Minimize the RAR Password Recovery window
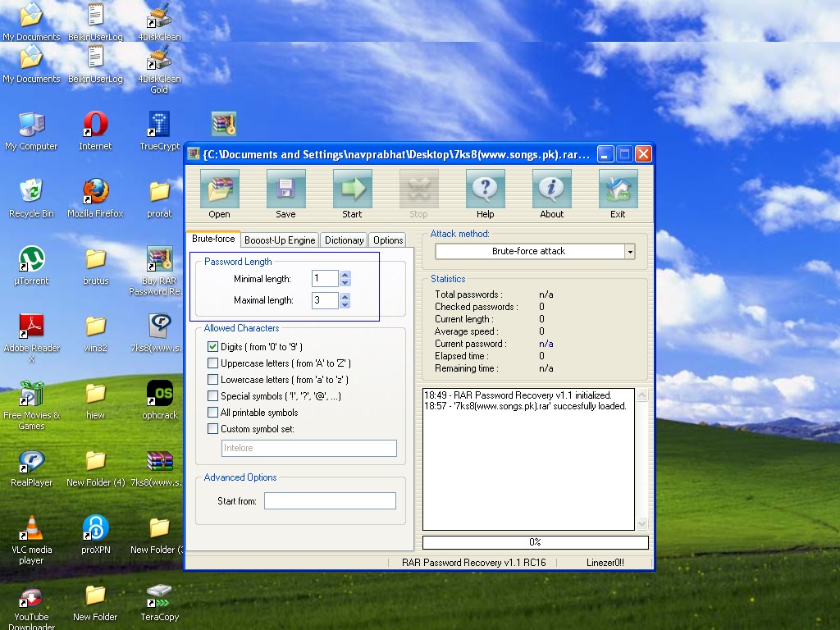This screenshot has height=630, width=840. (x=605, y=155)
